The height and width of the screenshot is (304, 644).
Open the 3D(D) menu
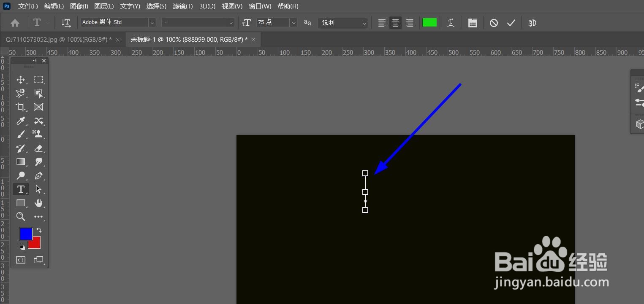coord(207,6)
